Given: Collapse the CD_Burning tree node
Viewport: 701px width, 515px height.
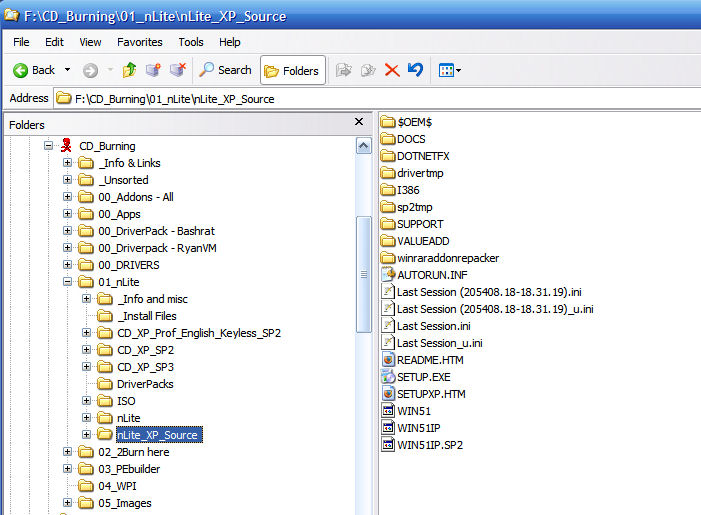Looking at the screenshot, I should click(x=48, y=146).
